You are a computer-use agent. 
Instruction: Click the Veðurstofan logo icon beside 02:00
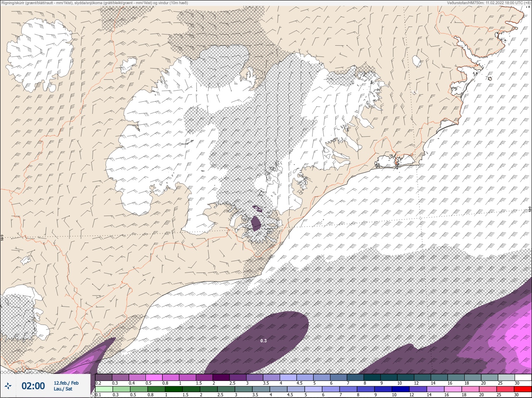tap(8, 386)
